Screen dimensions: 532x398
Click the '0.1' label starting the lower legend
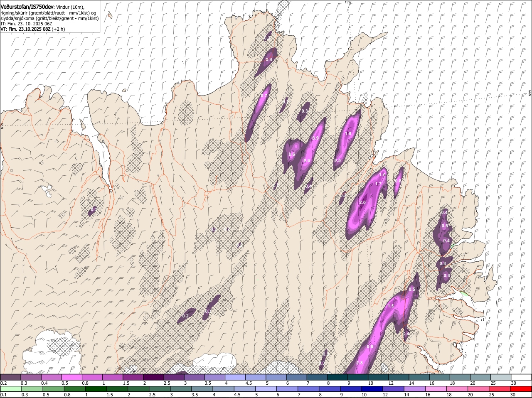[3, 395]
